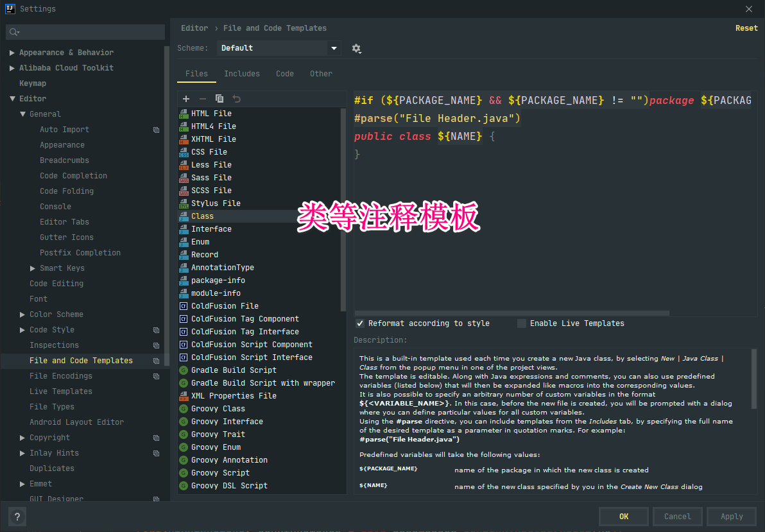The image size is (765, 532).
Task: Select the ColdFusion File template icon
Action: (184, 306)
